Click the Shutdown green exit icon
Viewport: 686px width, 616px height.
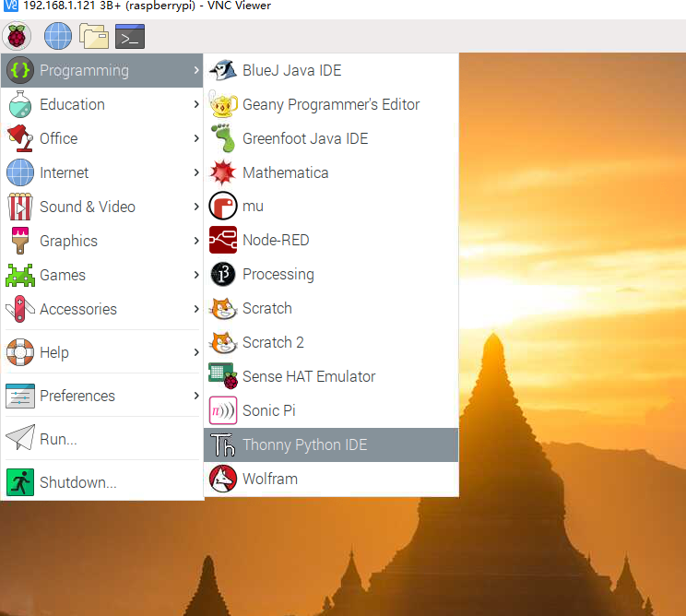[x=20, y=482]
